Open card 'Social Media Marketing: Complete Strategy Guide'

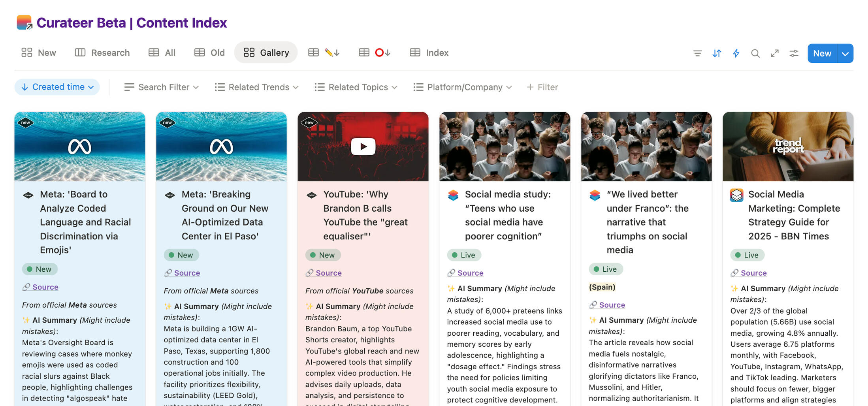coord(794,215)
